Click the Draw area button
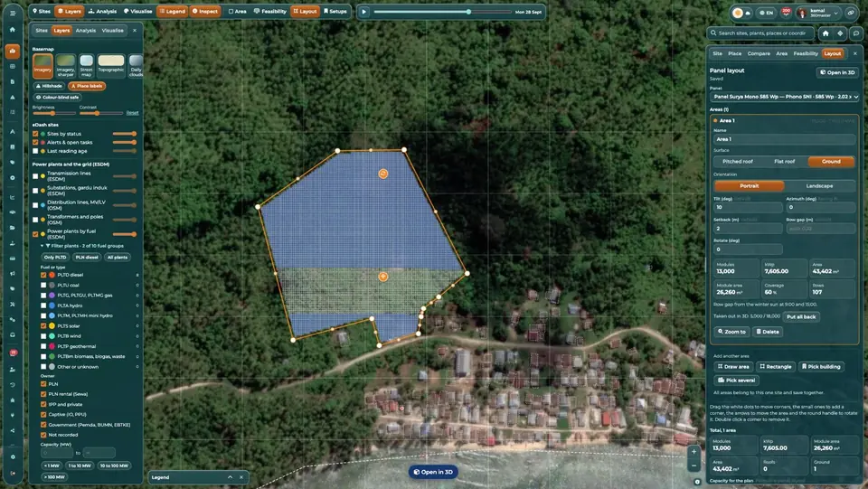This screenshot has height=489, width=868. pos(733,367)
